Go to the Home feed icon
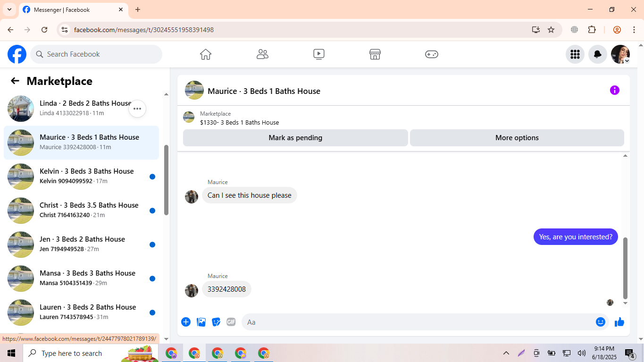This screenshot has height=362, width=644. click(x=206, y=54)
